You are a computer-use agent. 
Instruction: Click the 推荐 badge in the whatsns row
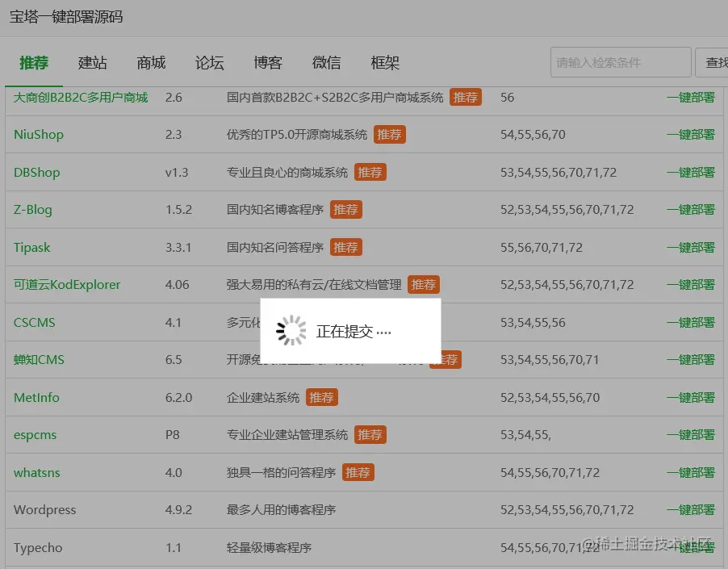tap(358, 472)
